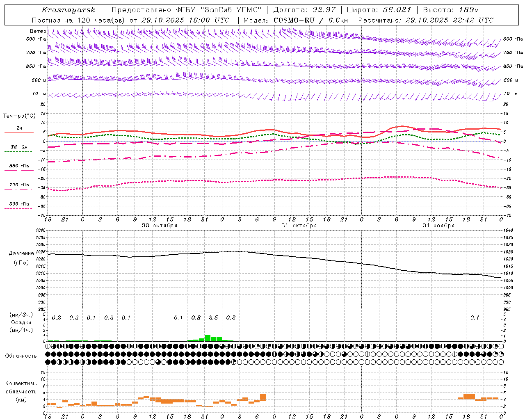The width and height of the screenshot is (525, 420).
Task: Click the Высота: 189м header field
Action: (x=451, y=10)
